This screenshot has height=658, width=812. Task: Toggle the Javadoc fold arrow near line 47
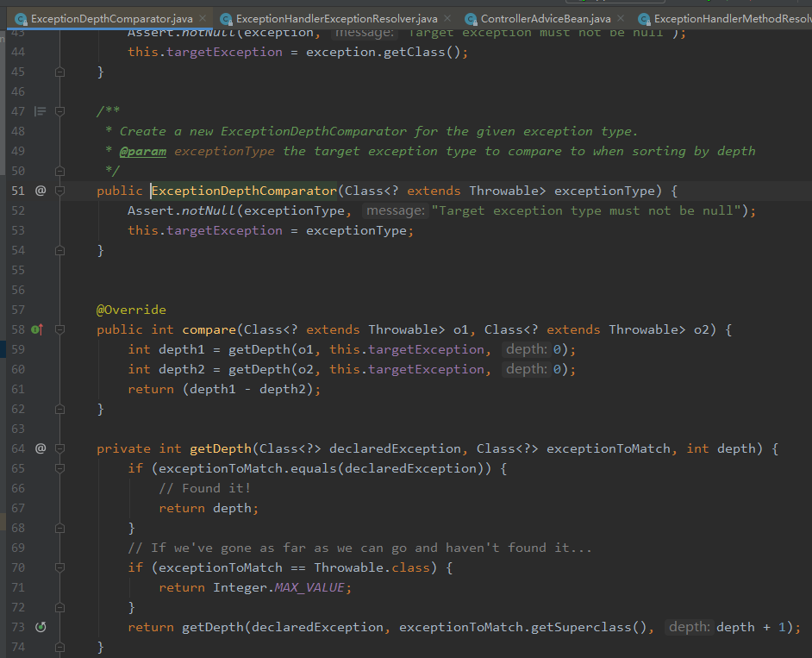[59, 110]
